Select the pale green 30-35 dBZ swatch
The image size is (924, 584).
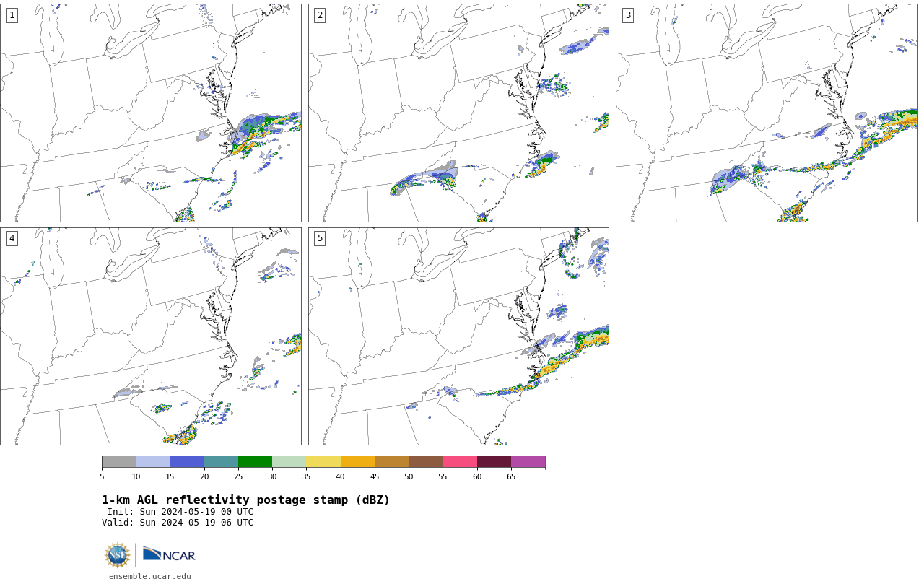tap(289, 462)
